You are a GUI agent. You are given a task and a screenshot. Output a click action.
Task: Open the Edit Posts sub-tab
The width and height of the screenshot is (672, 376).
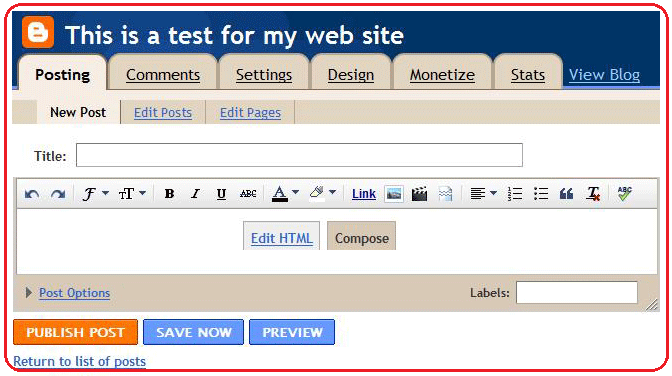(x=163, y=112)
